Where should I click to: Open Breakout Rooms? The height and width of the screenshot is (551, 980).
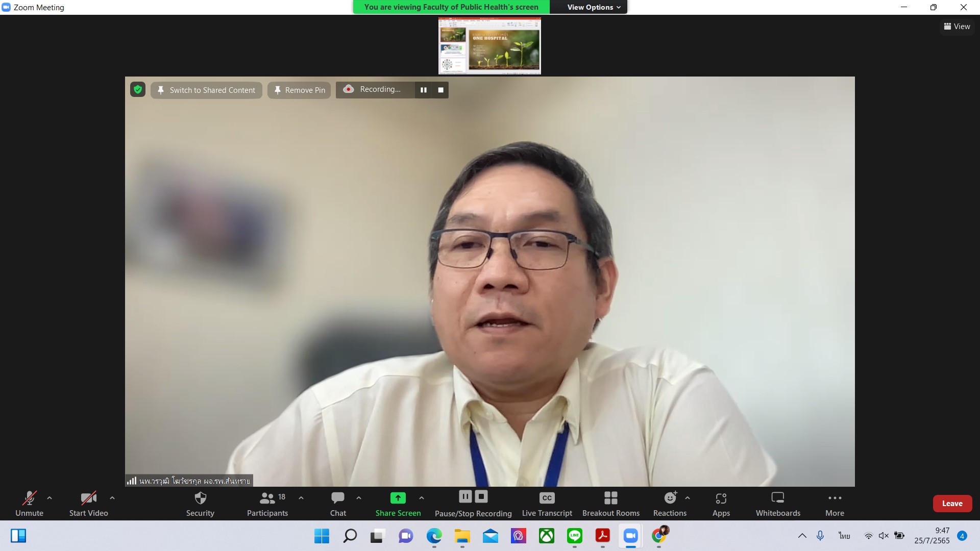pos(611,504)
